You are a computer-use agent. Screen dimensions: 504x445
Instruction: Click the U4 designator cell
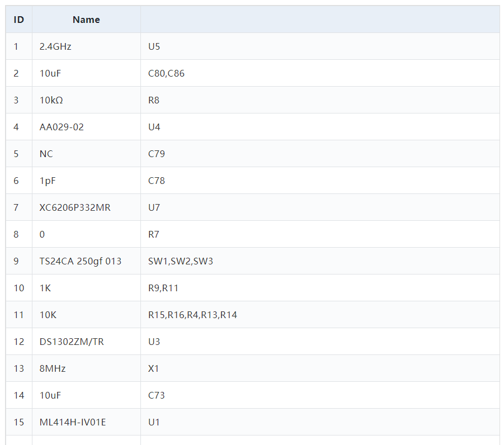point(320,127)
